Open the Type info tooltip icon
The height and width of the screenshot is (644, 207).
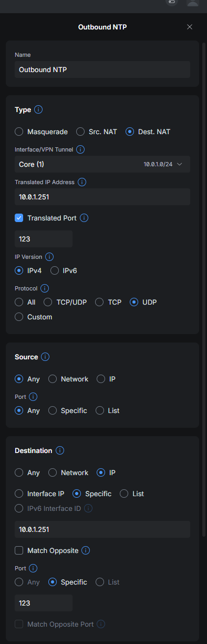[x=38, y=110]
